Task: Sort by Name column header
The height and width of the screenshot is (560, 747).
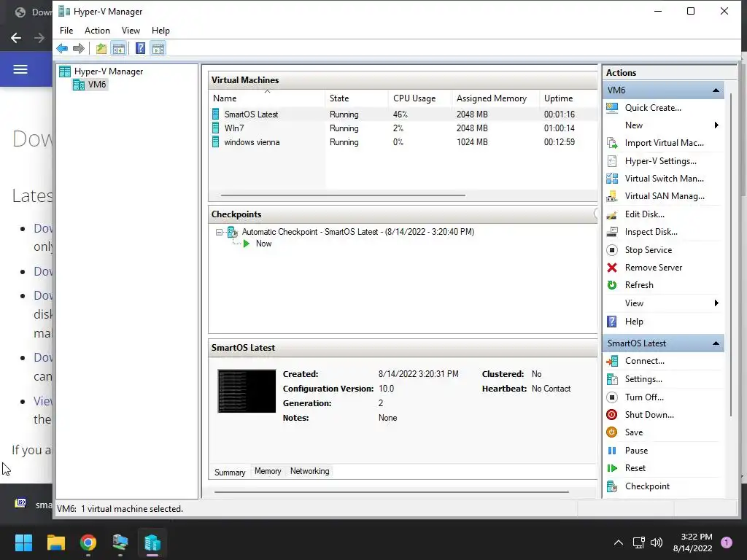Action: tap(267, 98)
